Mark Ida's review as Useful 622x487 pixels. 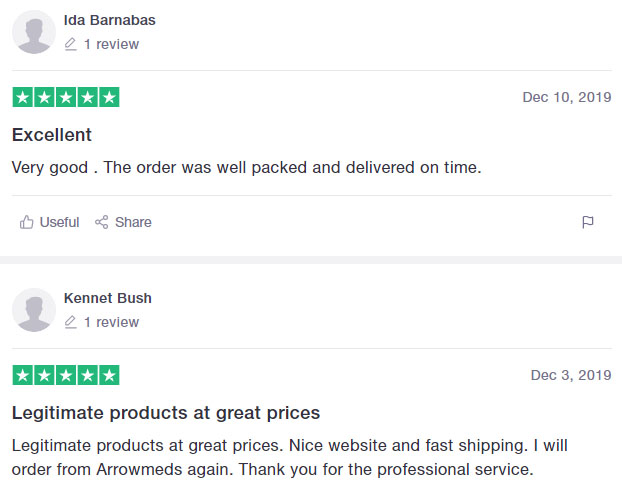[x=50, y=222]
